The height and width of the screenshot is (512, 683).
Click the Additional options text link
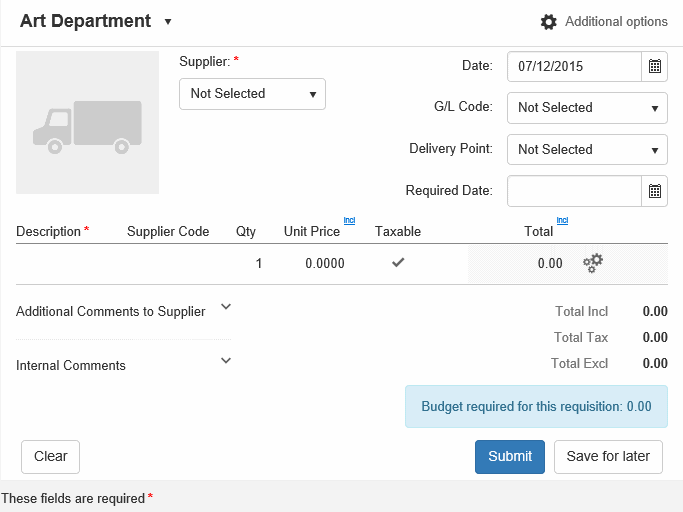pos(616,21)
